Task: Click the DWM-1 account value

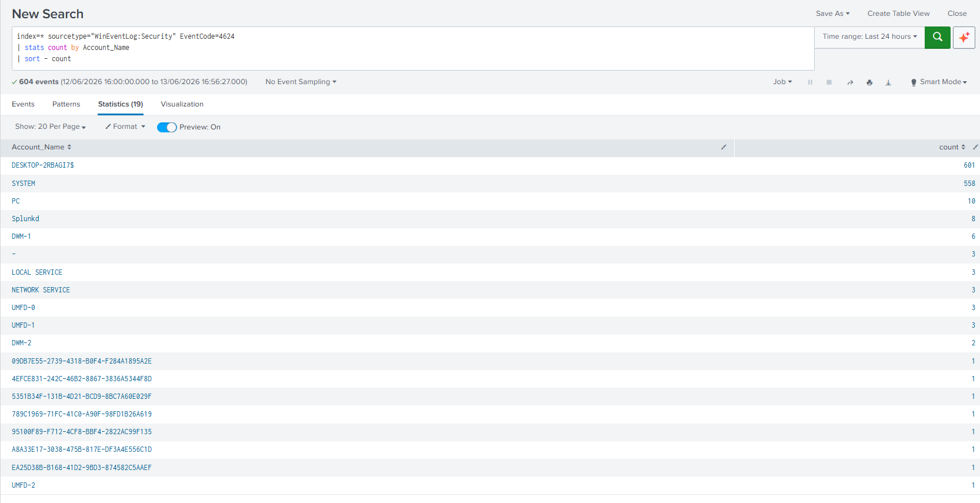Action: pyautogui.click(x=21, y=236)
